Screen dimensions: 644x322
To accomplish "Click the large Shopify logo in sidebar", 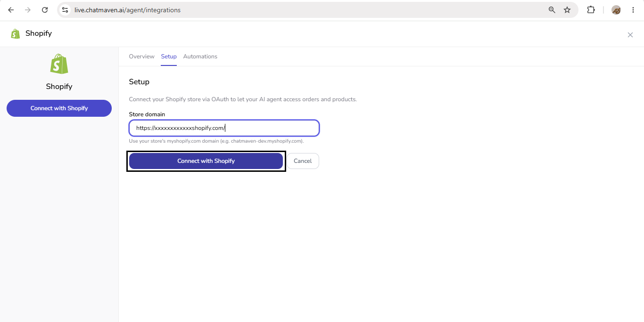I will click(x=59, y=64).
